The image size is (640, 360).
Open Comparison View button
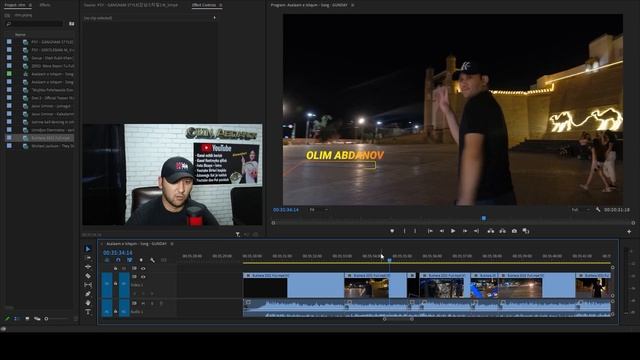tap(526, 231)
